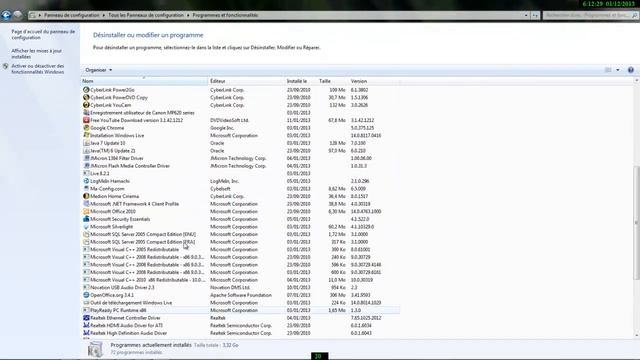Expand the address bar history dropdown
Screen dimensions: 640x360
click(x=526, y=15)
